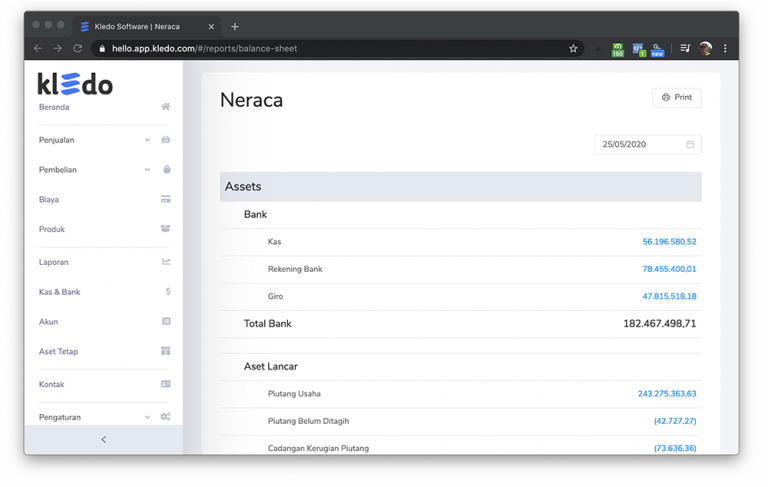This screenshot has height=487, width=768.
Task: Click the Pembelian shopping bag icon
Action: [167, 170]
